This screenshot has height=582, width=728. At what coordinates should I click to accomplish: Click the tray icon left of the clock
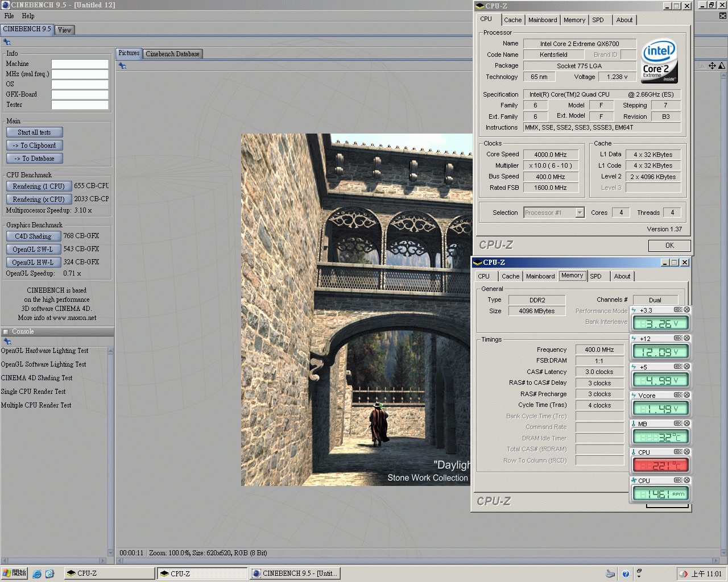pos(684,573)
